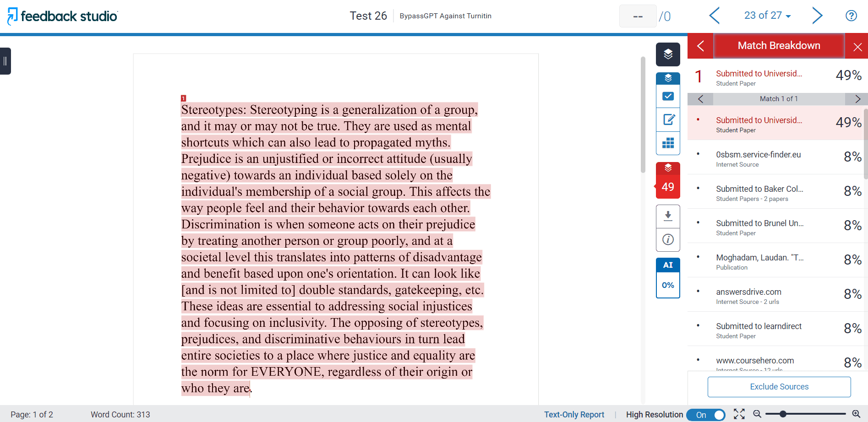Image resolution: width=868 pixels, height=422 pixels.
Task: Go to next match with right chevron
Action: click(x=857, y=99)
